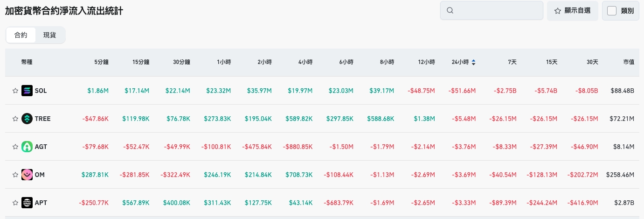Sort the table by 7天 column
Screen dimensions: 644x219
[512, 62]
